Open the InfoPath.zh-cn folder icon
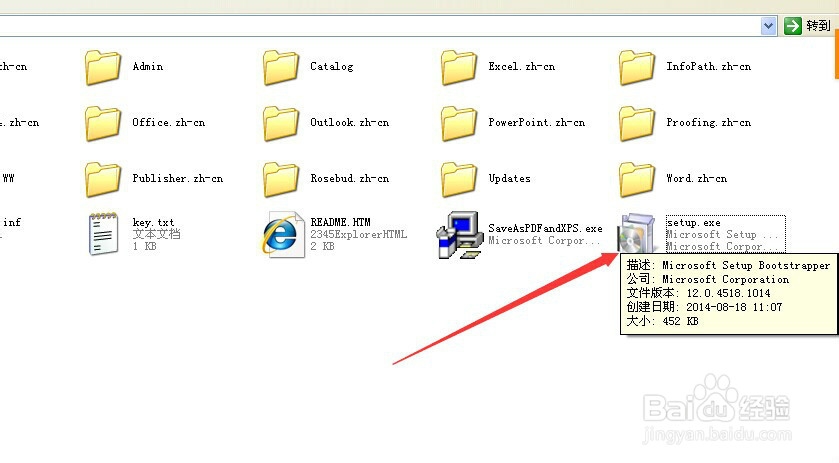 (x=637, y=67)
